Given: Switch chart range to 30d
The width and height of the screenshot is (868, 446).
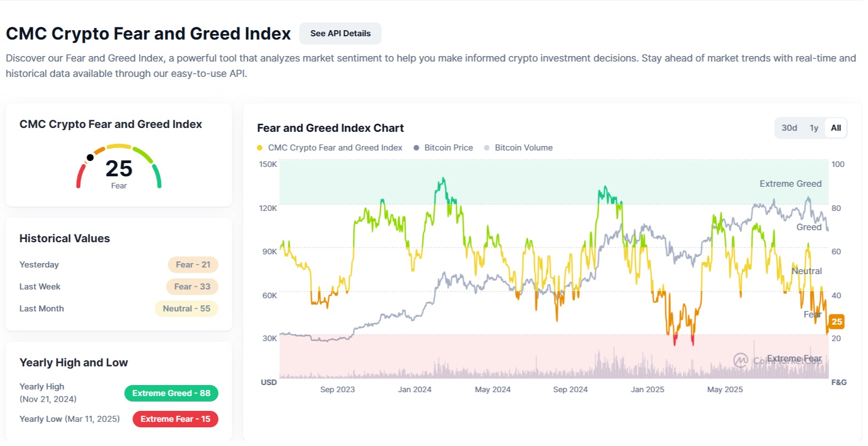Looking at the screenshot, I should tap(789, 128).
